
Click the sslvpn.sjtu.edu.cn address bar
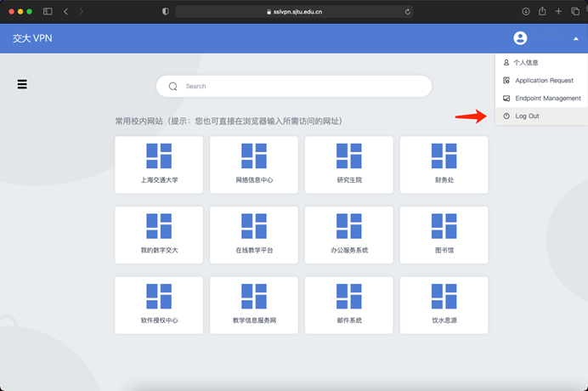pos(294,12)
